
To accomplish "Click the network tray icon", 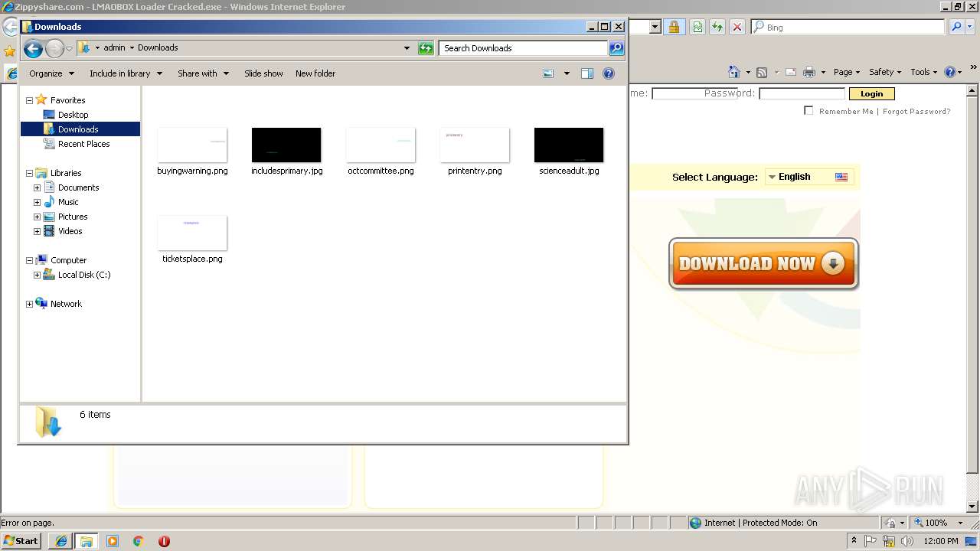I will pos(888,541).
